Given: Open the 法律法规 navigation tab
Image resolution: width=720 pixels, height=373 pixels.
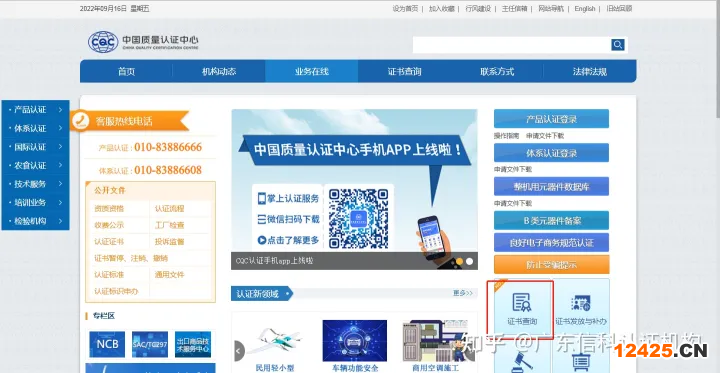Looking at the screenshot, I should [x=590, y=72].
